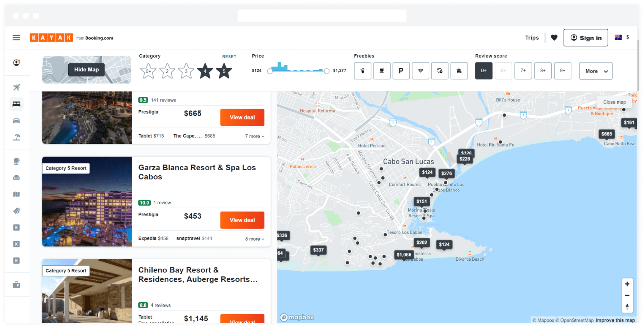Image resolution: width=644 pixels, height=328 pixels.
Task: Toggle the free breakfast filter
Action: point(382,71)
